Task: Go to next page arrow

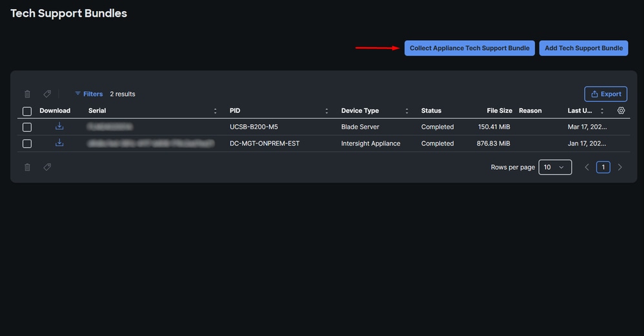Action: (619, 167)
